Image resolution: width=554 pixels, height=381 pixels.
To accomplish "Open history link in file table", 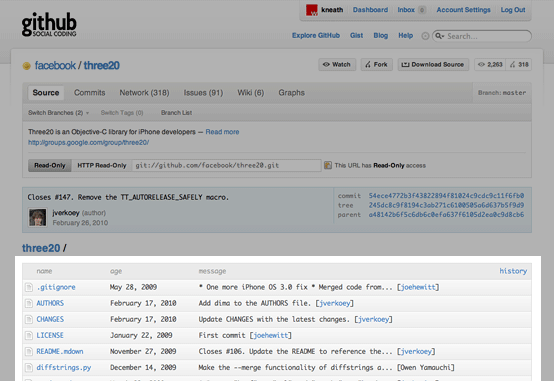I will [x=513, y=271].
